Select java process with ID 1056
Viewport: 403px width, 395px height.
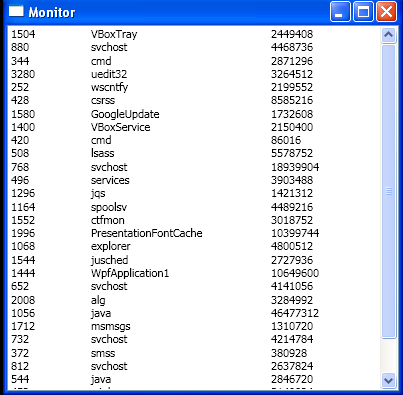pyautogui.click(x=195, y=313)
